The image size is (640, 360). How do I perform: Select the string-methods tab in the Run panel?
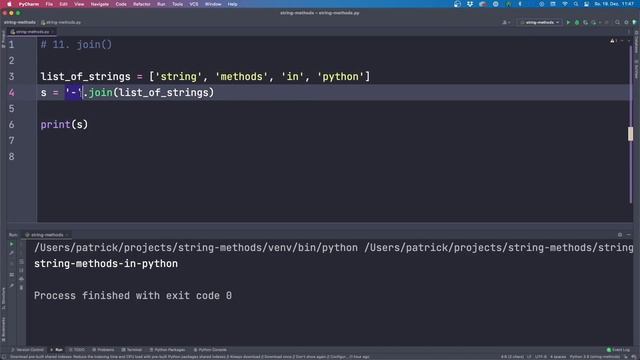47,235
